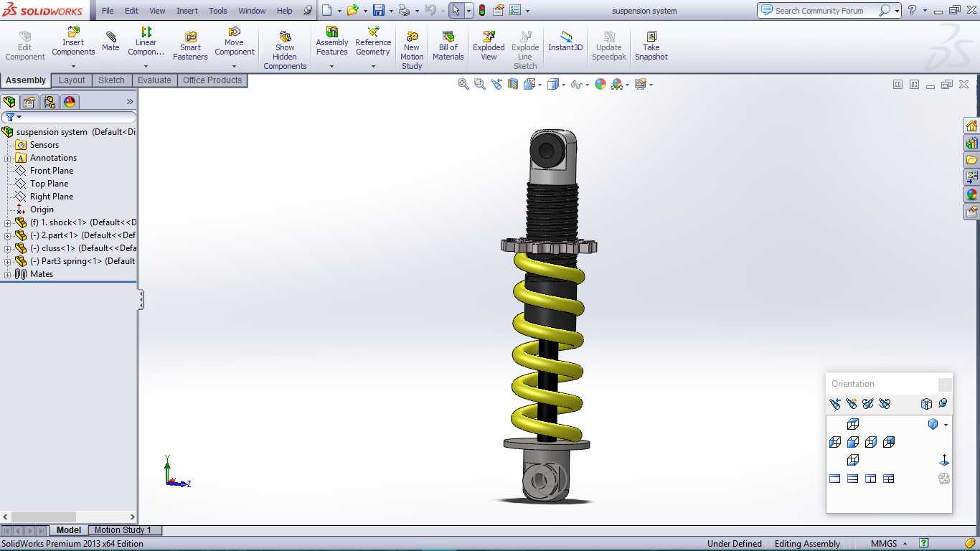
Task: Open the Tools menu
Action: 218,11
